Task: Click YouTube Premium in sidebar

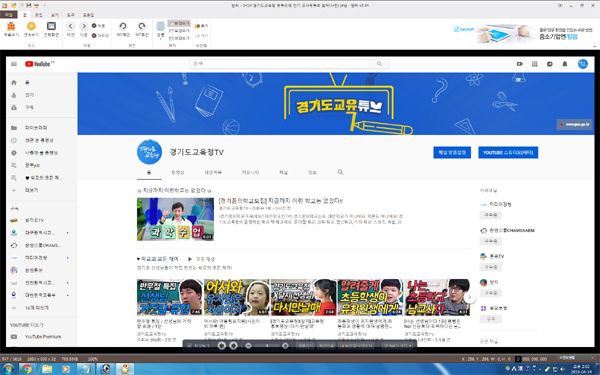Action: [x=43, y=337]
